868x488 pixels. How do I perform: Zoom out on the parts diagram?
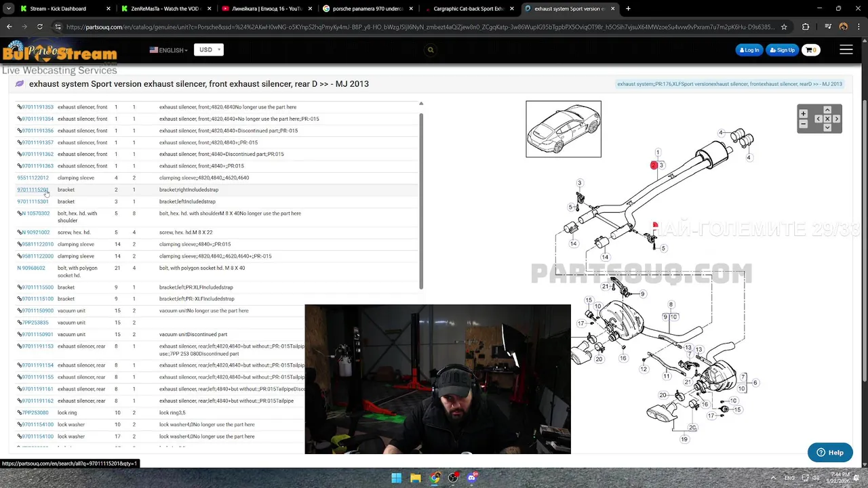tap(804, 123)
